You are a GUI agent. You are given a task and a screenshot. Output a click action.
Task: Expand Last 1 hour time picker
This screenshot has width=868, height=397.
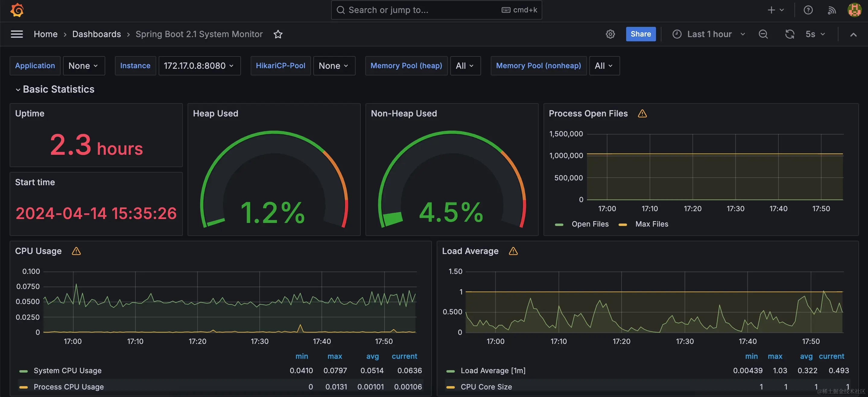[x=709, y=34]
